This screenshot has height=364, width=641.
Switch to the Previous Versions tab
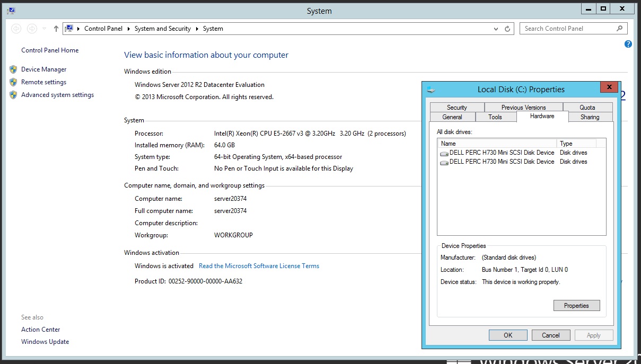(523, 107)
